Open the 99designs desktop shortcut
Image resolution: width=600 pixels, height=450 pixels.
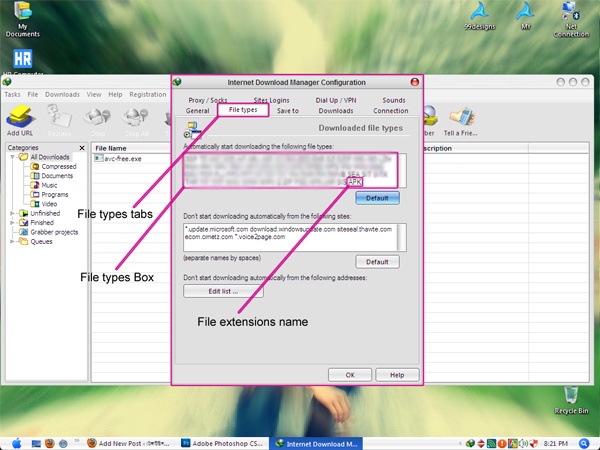tap(479, 16)
